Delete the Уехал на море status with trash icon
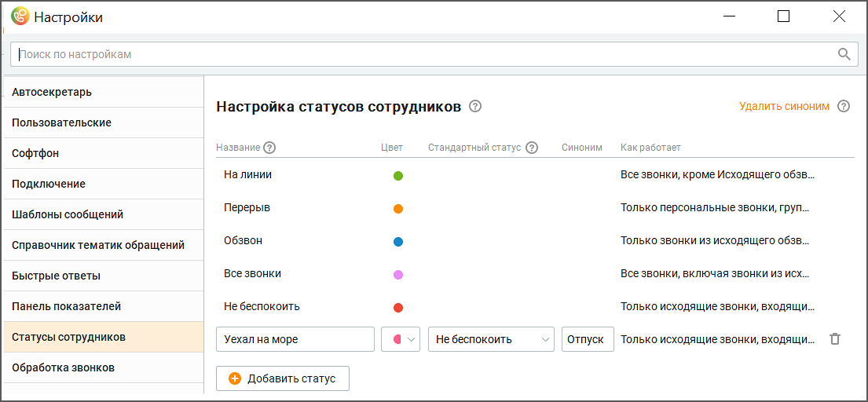The image size is (868, 402). coord(835,339)
